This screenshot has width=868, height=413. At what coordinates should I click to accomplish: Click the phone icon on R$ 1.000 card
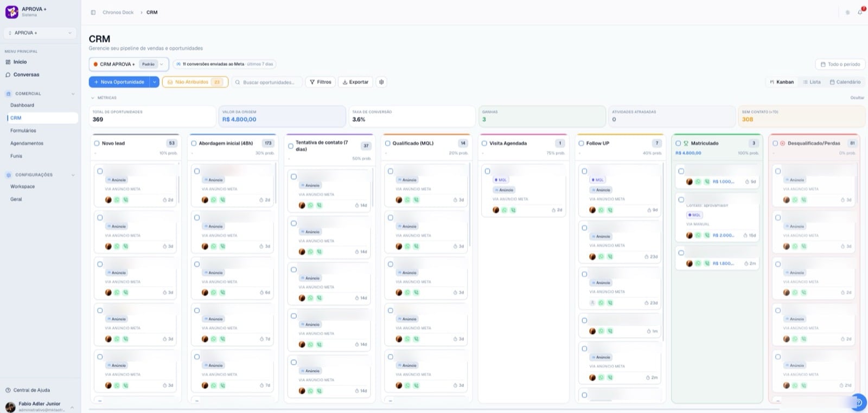(x=707, y=182)
